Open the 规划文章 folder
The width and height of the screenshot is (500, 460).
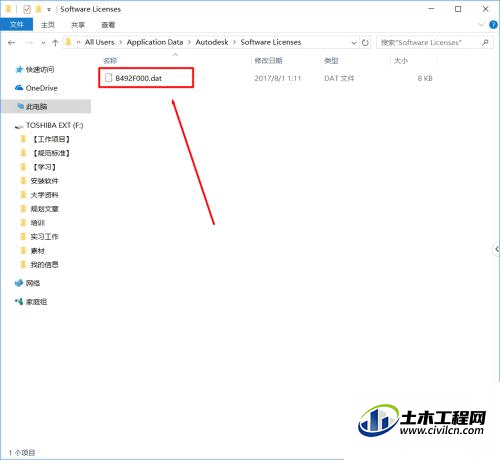[x=44, y=209]
